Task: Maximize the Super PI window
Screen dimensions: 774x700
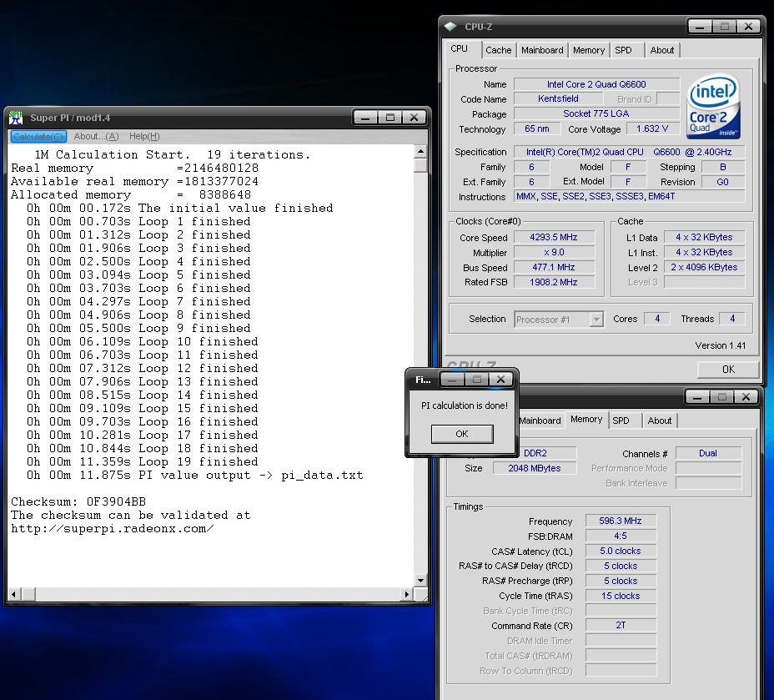Action: (x=390, y=118)
